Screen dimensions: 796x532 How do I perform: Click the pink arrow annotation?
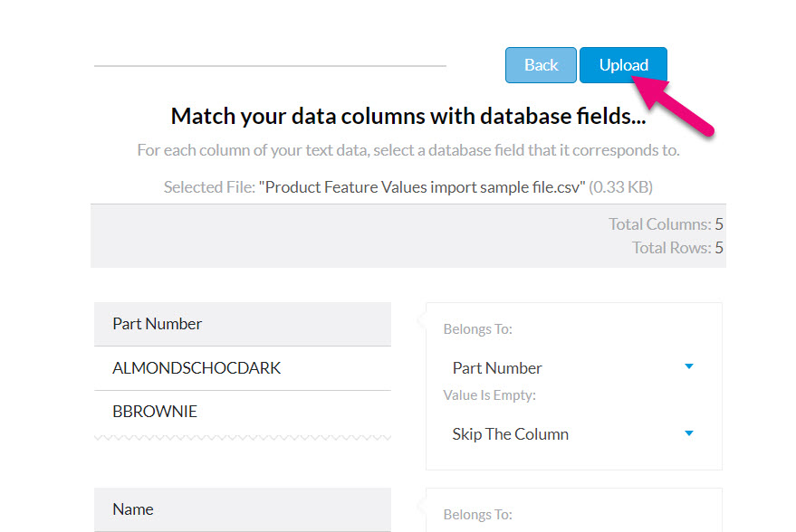pyautogui.click(x=673, y=105)
